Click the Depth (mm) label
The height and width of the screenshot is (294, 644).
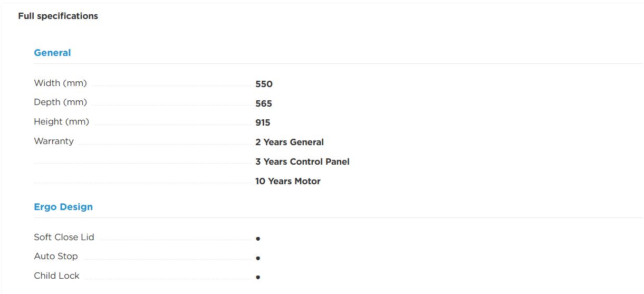point(60,102)
